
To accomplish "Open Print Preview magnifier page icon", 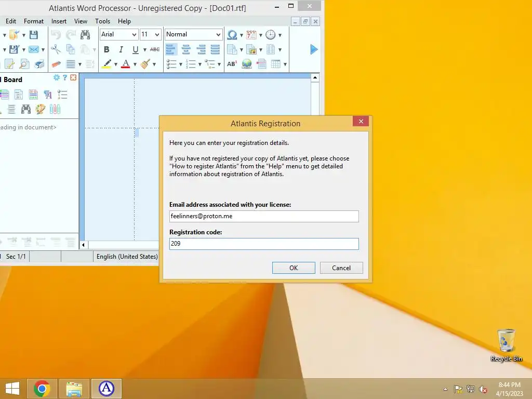I will click(x=24, y=64).
